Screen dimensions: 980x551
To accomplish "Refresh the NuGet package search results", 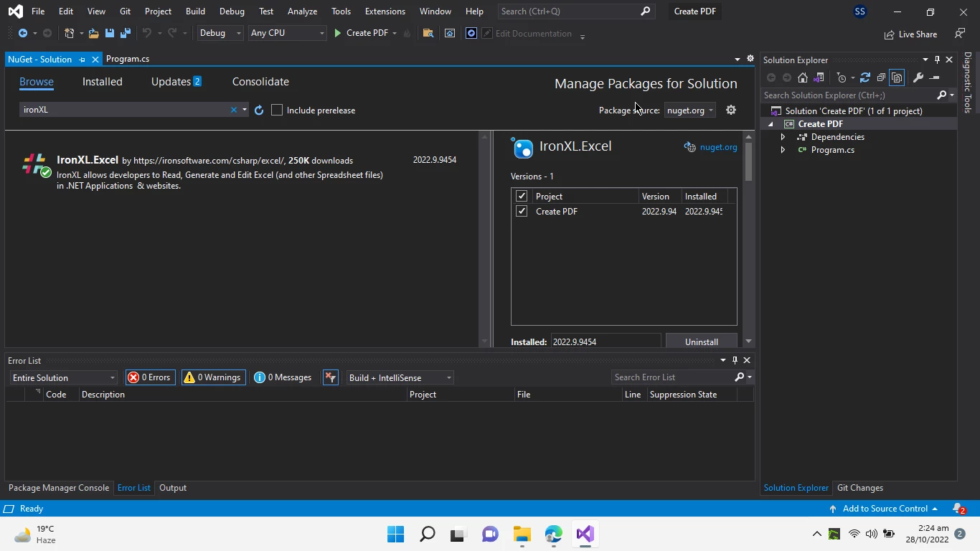I will coord(259,110).
